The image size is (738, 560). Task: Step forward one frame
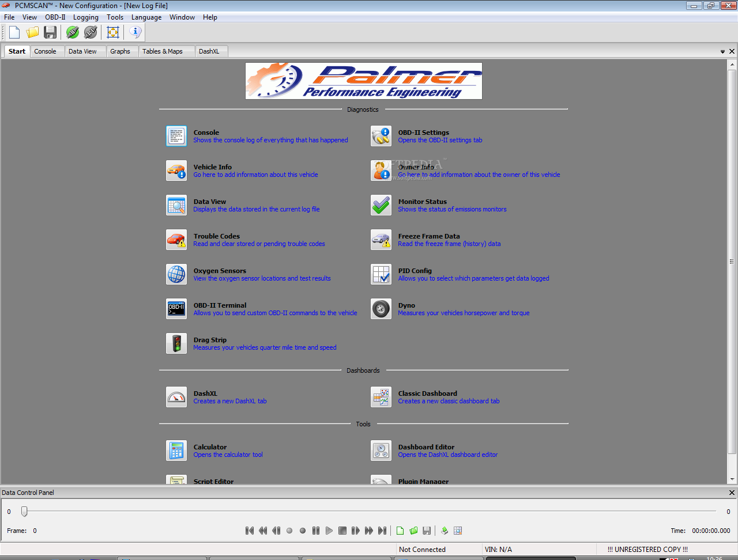[356, 531]
